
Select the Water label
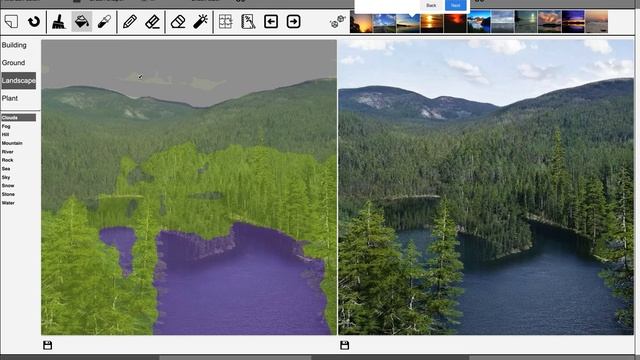coord(8,202)
